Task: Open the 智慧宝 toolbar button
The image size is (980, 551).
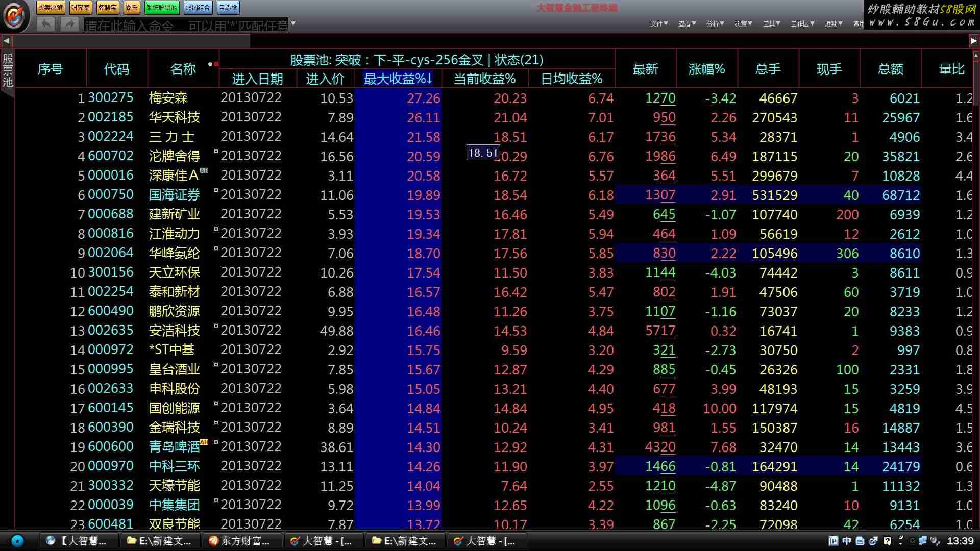Action: (x=107, y=7)
